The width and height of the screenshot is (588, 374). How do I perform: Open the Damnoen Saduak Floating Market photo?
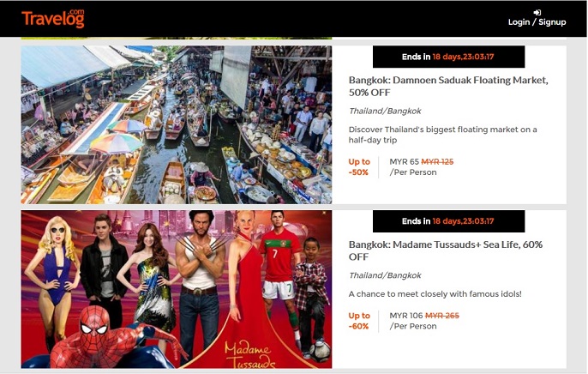[x=177, y=125]
